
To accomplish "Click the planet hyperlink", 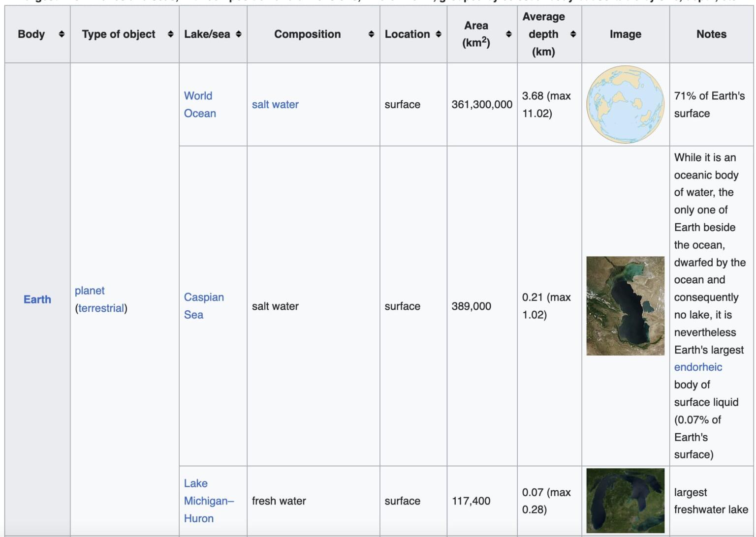I will click(90, 291).
